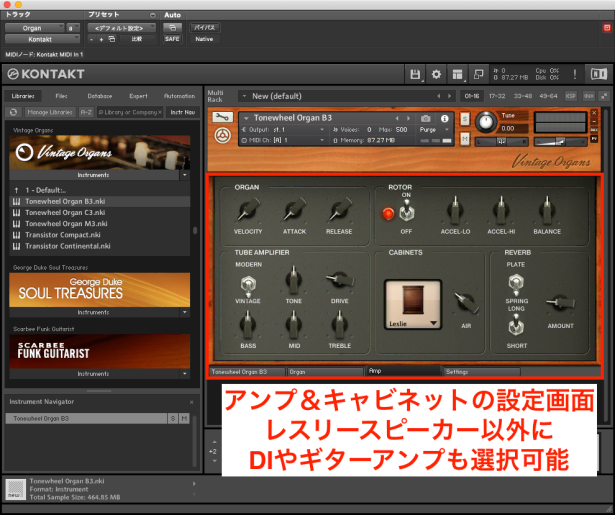Switch to the Database browser tab

[100, 96]
